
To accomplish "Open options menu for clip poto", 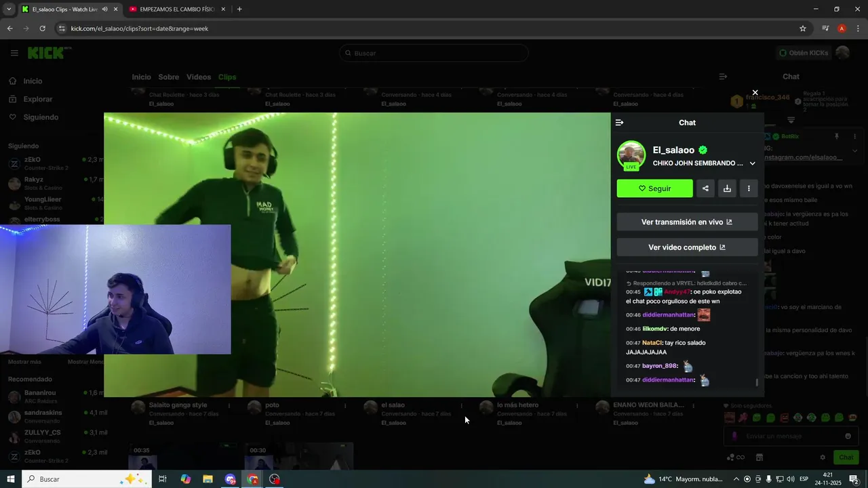I will click(345, 405).
